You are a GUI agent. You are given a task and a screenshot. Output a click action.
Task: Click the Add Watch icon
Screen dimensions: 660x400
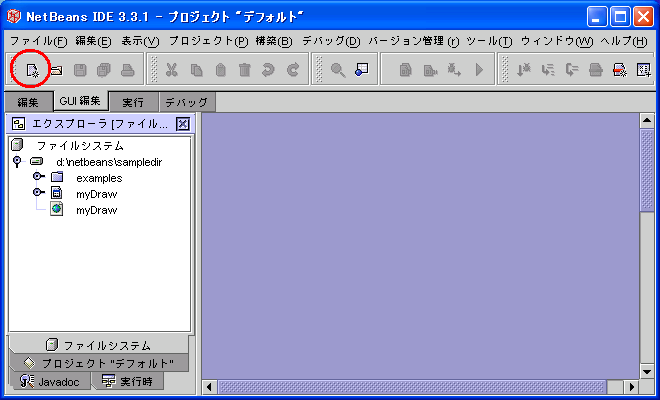pyautogui.click(x=644, y=70)
